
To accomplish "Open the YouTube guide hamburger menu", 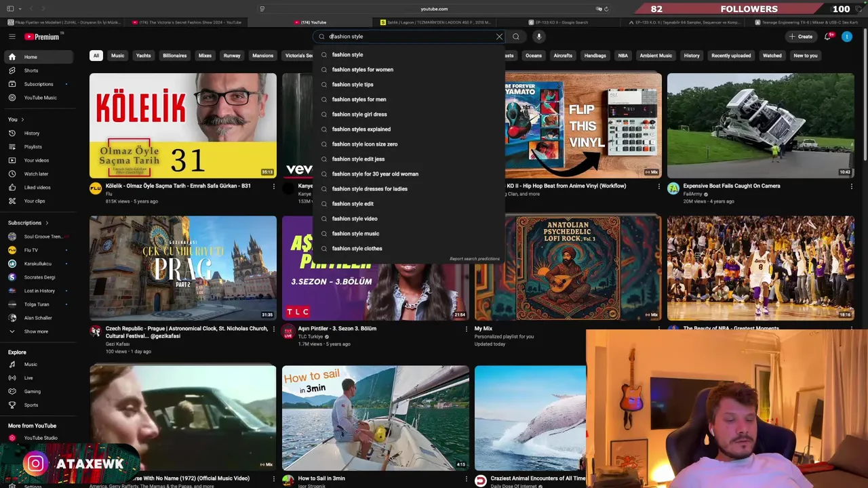I will pyautogui.click(x=12, y=37).
